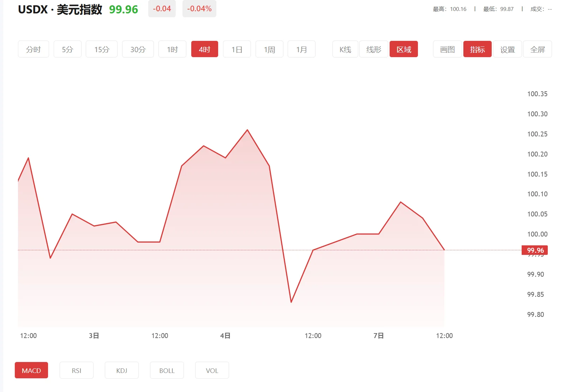The image size is (564, 392).
Task: Change timeframe to 1日
Action: (x=237, y=49)
